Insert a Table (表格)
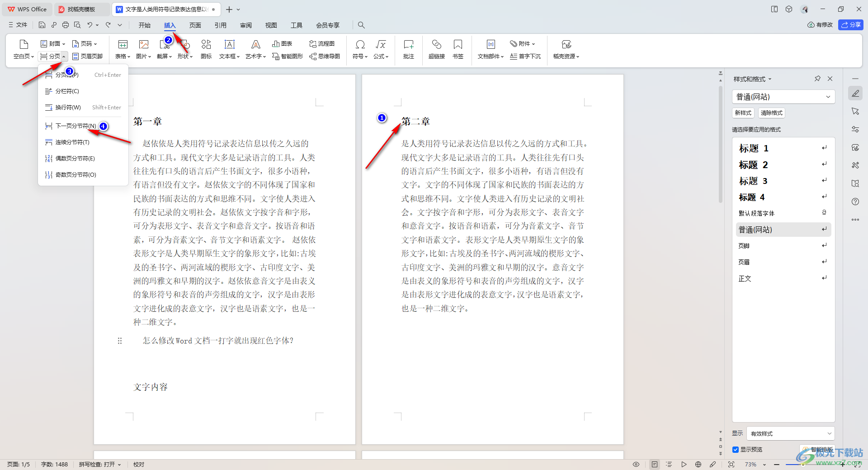The image size is (868, 470). click(123, 49)
